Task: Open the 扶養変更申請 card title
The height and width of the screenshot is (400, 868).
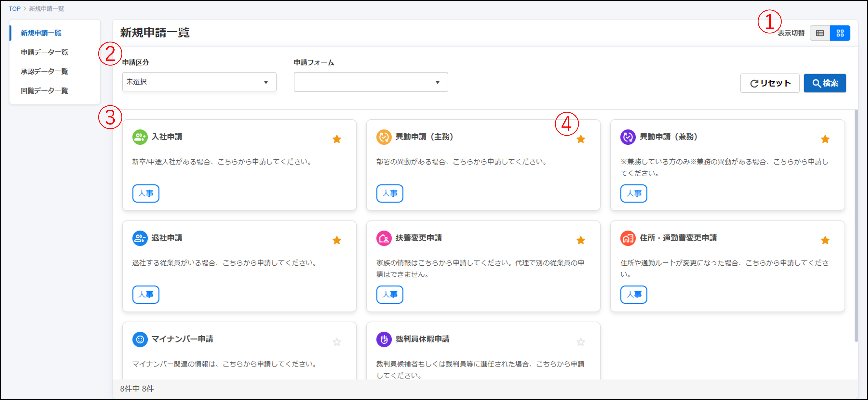Action: coord(418,238)
